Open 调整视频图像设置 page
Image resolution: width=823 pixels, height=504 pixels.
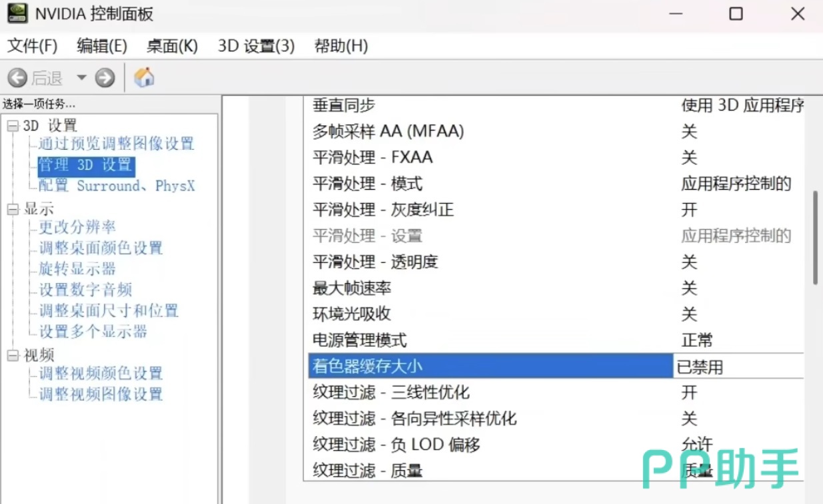point(101,393)
